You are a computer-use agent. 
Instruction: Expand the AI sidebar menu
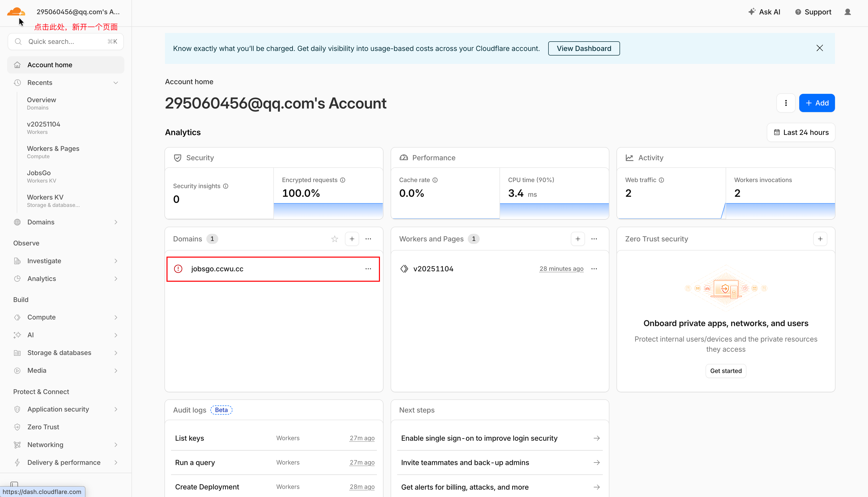[x=65, y=335]
